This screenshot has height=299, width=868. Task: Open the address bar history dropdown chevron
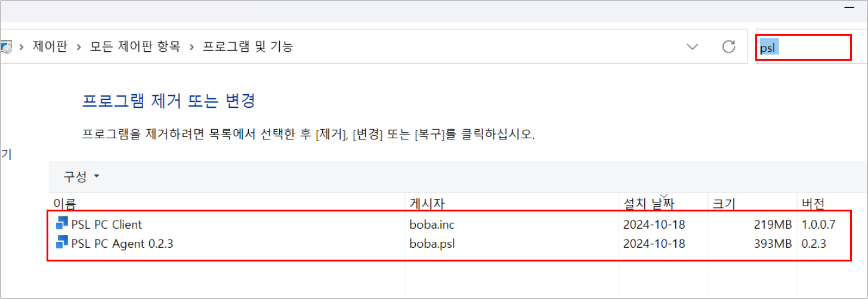tap(693, 46)
